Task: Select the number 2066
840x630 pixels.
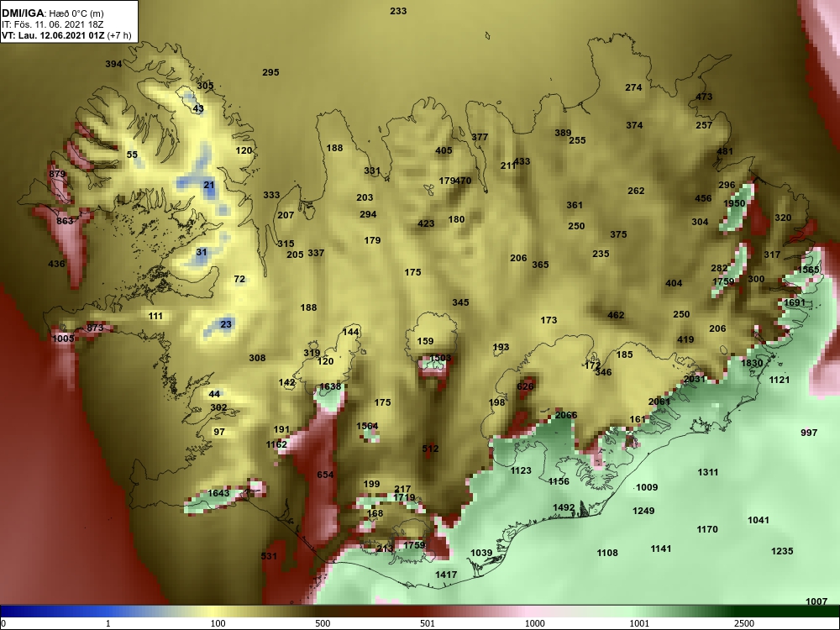Action: (x=566, y=415)
